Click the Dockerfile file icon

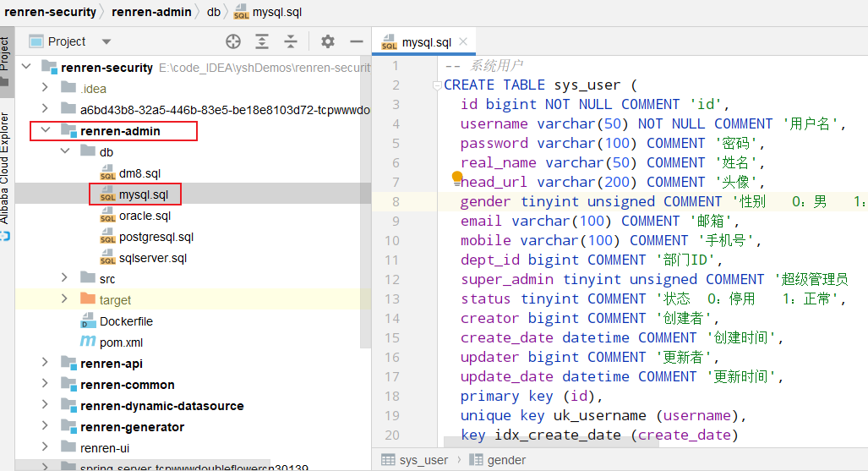click(x=88, y=320)
